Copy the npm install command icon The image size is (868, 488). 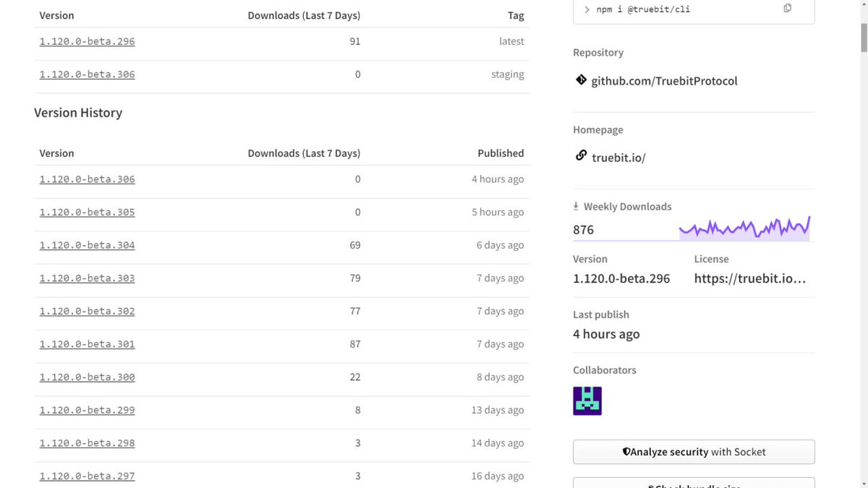[787, 8]
